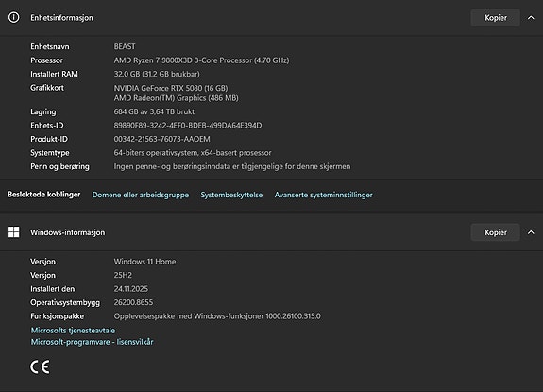The image size is (543, 392).
Task: Open Systembeskyttelse link
Action: pos(231,195)
